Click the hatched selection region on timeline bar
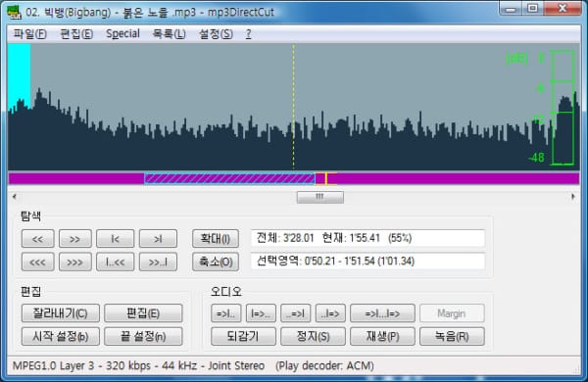588x382 pixels. (x=229, y=179)
